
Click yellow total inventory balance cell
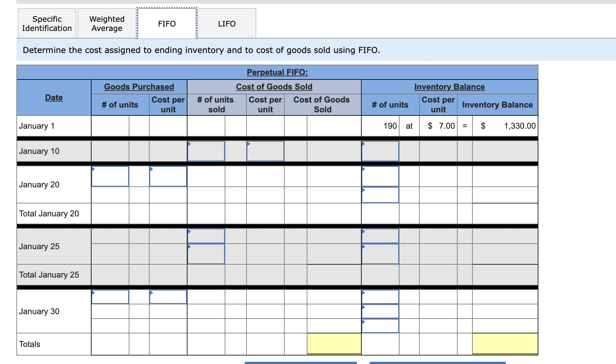tap(505, 344)
